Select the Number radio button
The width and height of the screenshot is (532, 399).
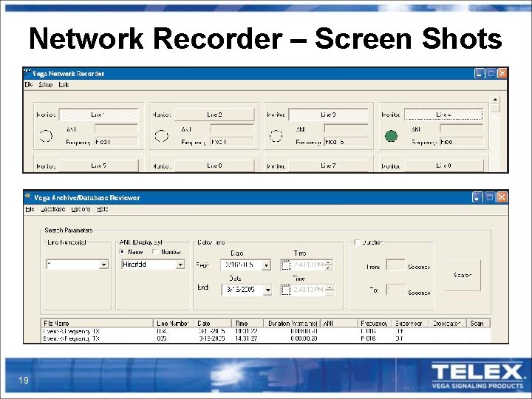(155, 252)
